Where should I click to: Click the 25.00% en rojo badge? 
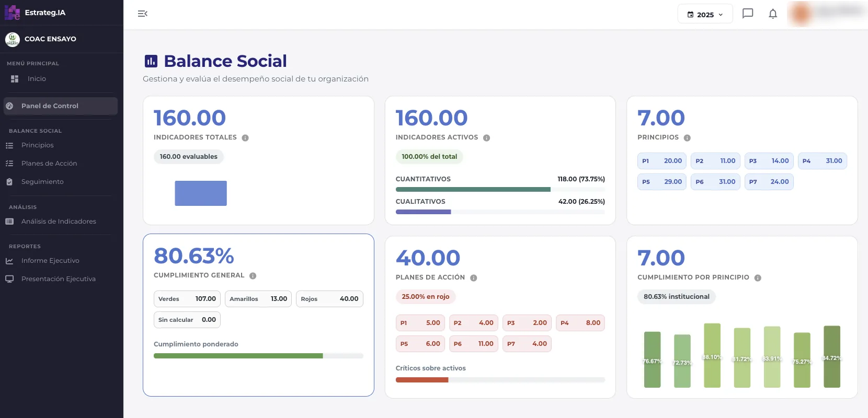pos(426,297)
